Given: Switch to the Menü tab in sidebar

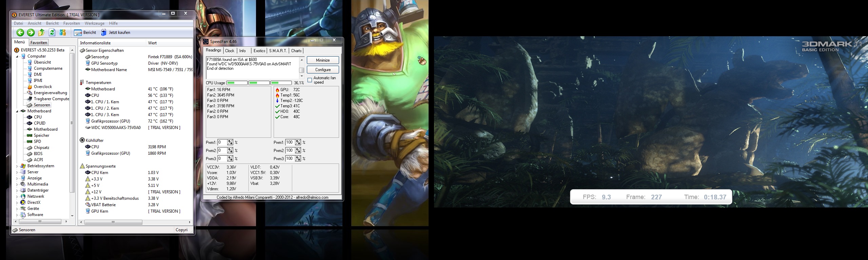Looking at the screenshot, I should 19,42.
